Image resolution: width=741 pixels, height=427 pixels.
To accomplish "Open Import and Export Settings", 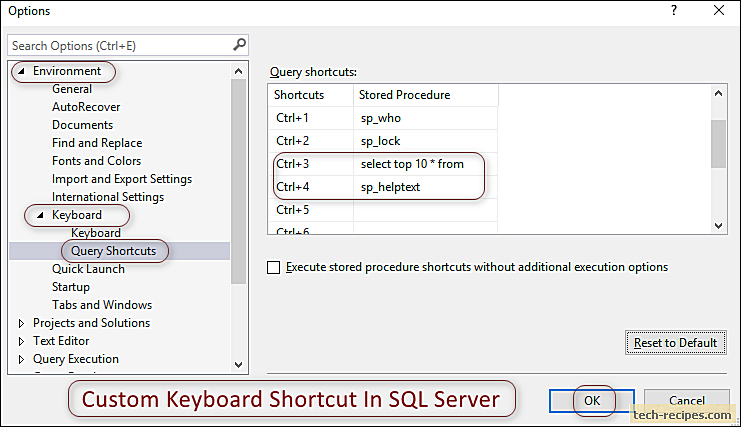I will [122, 179].
